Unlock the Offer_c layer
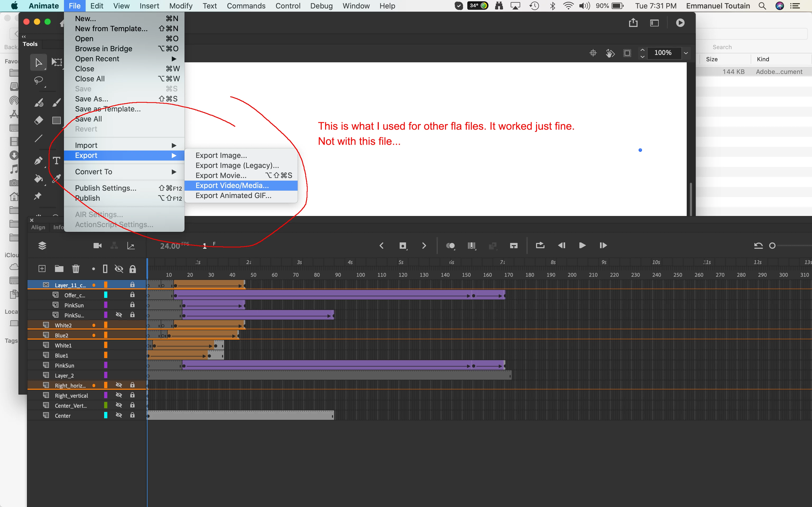This screenshot has height=507, width=812. coord(132,295)
